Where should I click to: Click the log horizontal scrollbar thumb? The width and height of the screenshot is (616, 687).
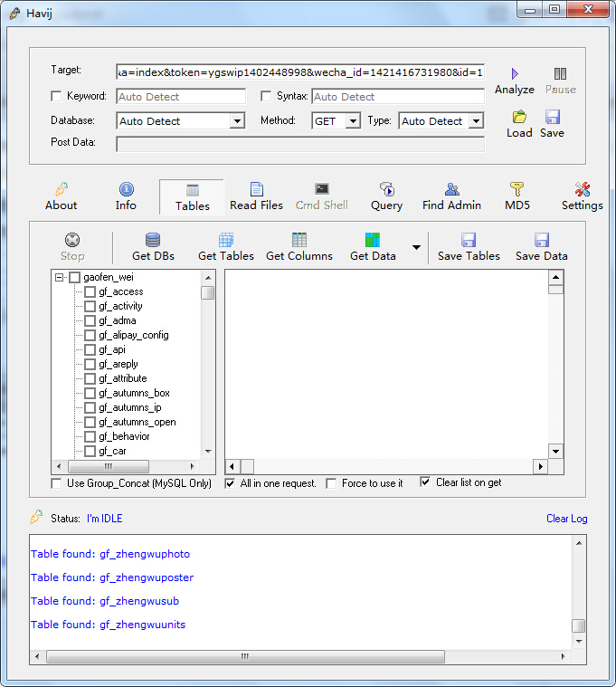point(246,656)
